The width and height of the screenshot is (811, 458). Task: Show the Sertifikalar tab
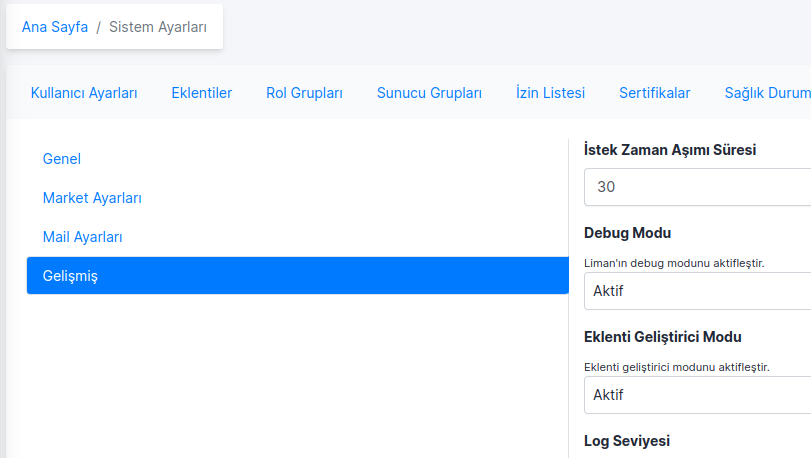pos(654,93)
